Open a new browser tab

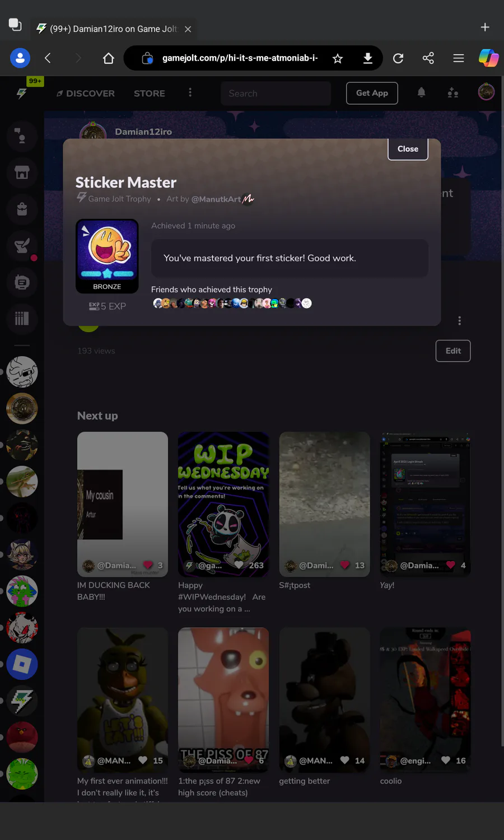[x=485, y=27]
